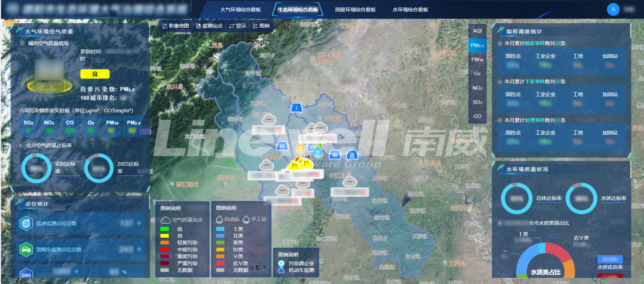Click the yellow 良 color swatch in legend
The width and height of the screenshot is (644, 284).
(165, 235)
